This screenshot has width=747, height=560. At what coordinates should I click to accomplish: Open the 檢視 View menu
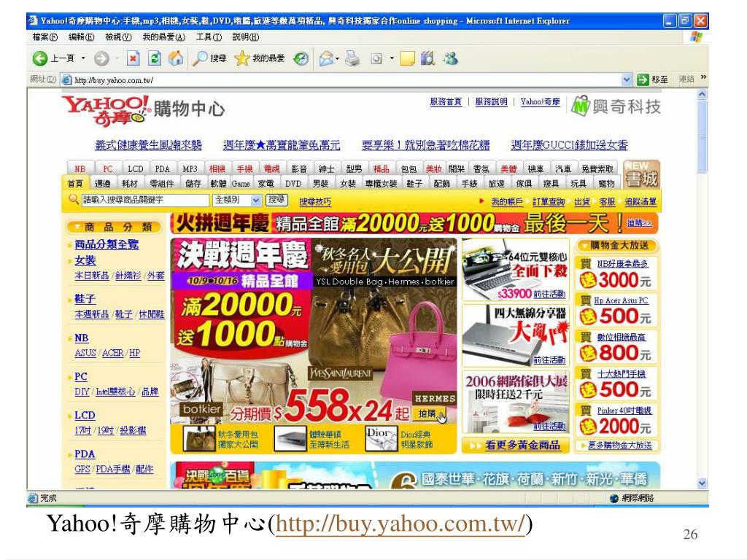pos(118,36)
